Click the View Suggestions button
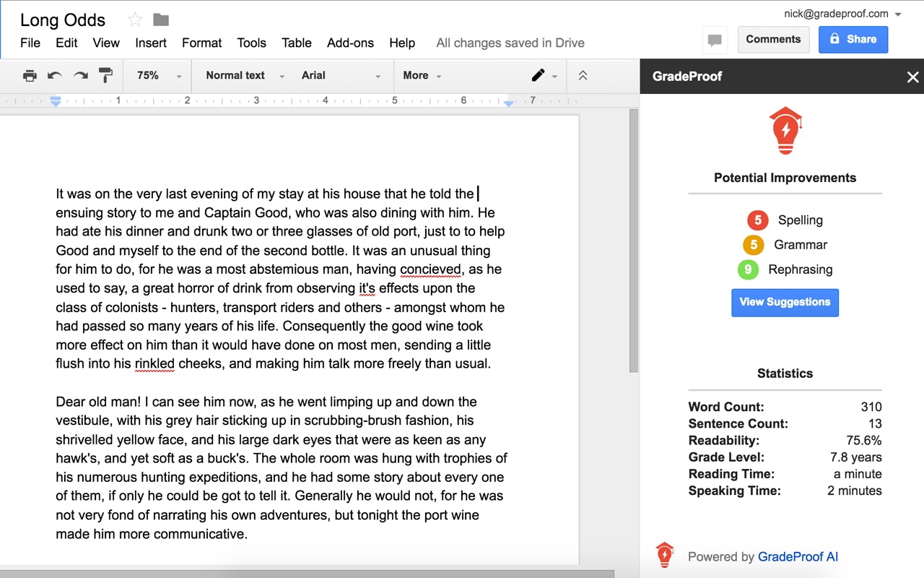This screenshot has width=924, height=578. click(x=785, y=302)
